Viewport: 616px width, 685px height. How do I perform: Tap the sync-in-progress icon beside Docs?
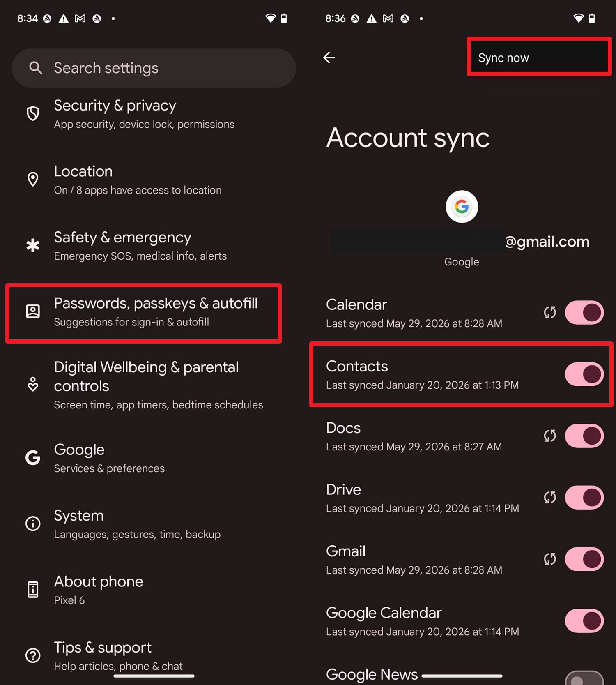550,436
